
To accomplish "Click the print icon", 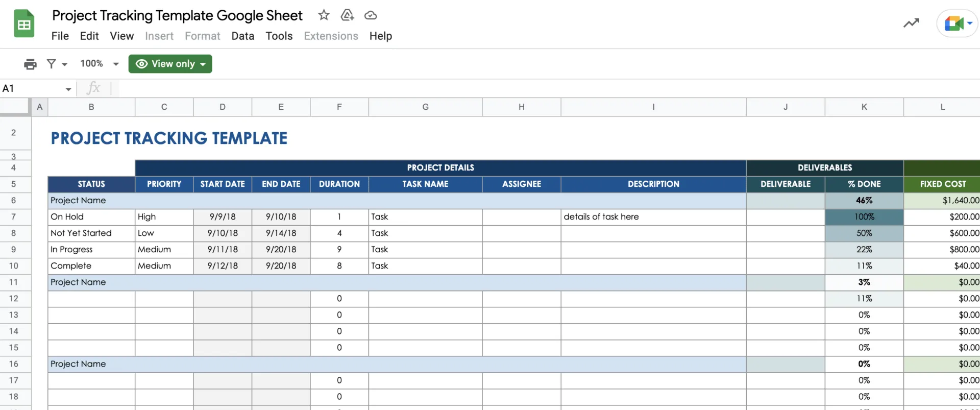I will pos(30,64).
